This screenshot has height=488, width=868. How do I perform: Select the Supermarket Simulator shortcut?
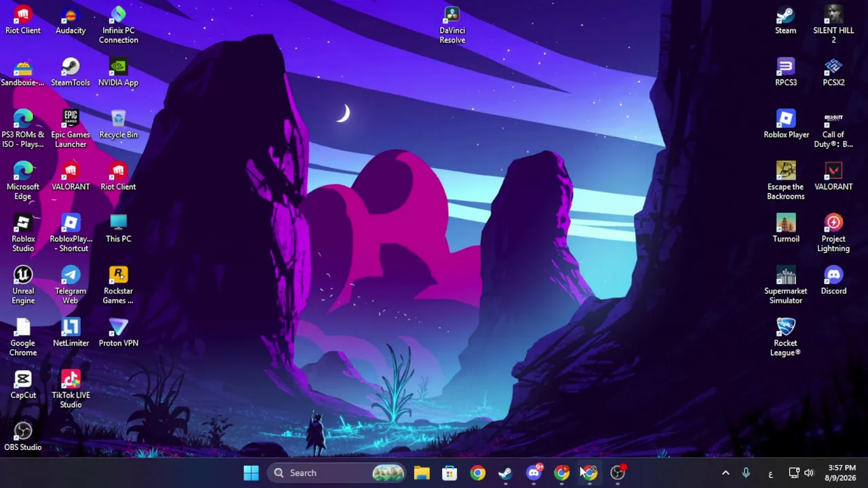786,285
